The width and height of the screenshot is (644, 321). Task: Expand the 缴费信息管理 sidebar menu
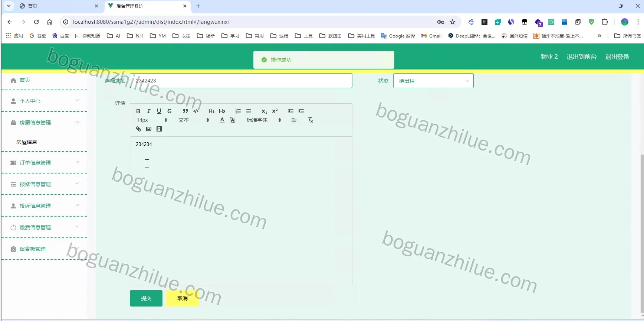click(44, 227)
